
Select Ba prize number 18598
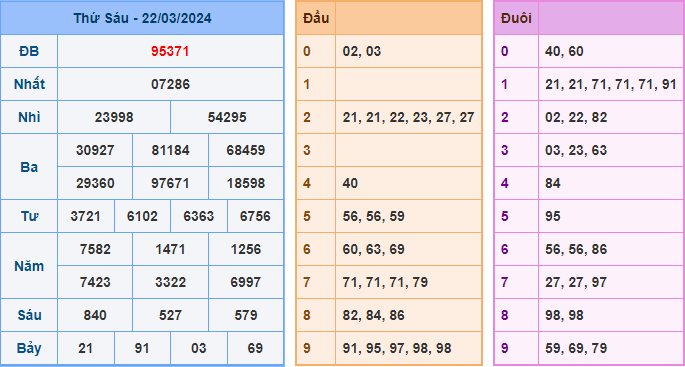point(246,184)
